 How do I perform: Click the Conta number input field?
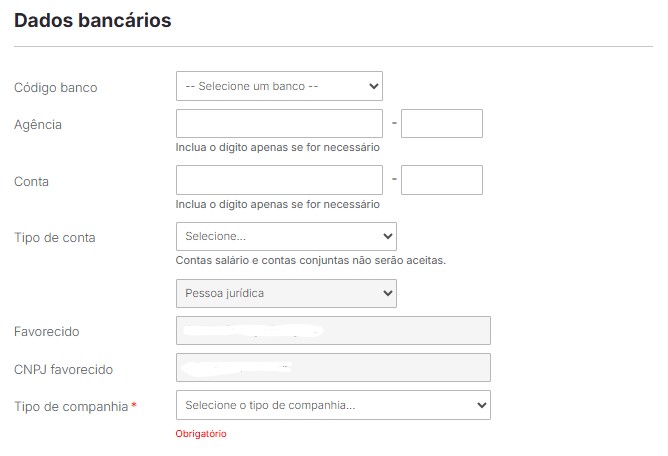coord(279,181)
